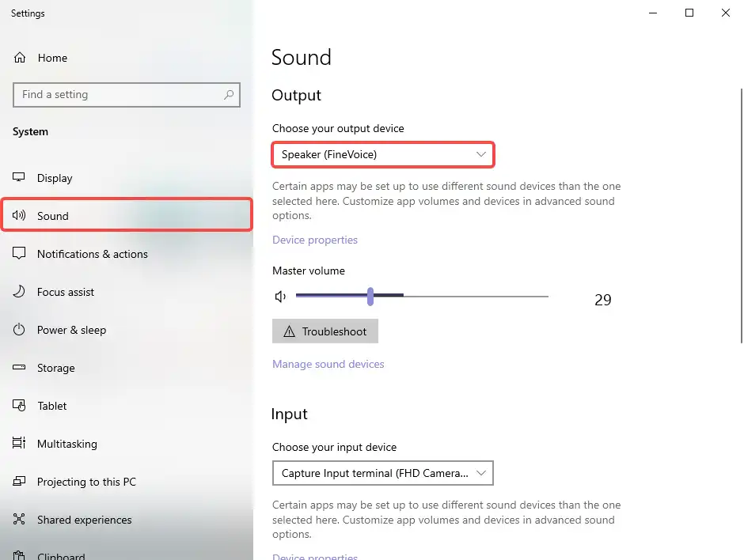The height and width of the screenshot is (560, 744).
Task: Open Projecting to this PC settings
Action: (x=126, y=481)
